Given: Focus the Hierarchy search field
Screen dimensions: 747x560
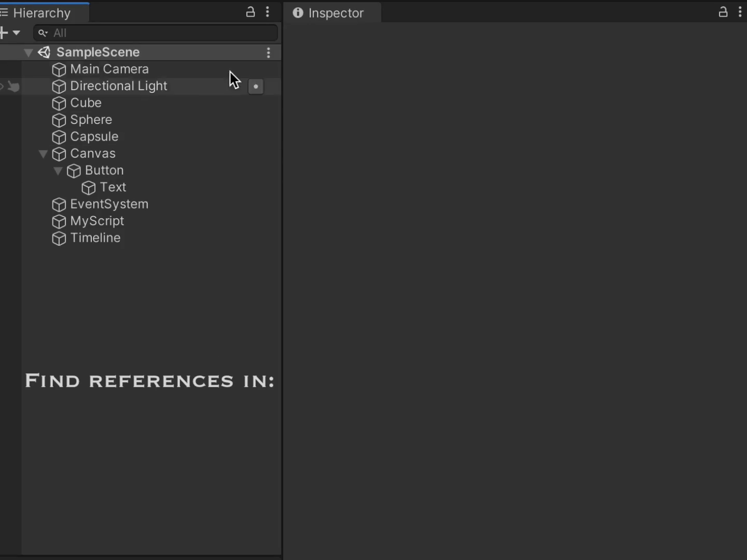Looking at the screenshot, I should 156,33.
